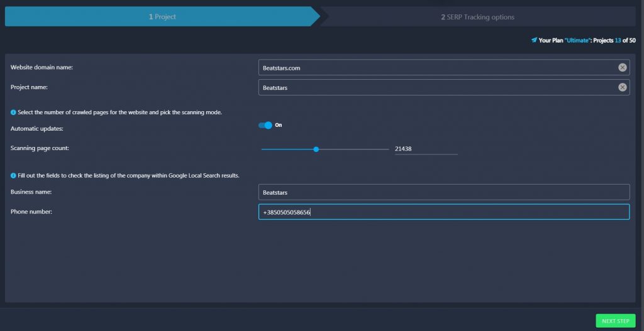Click the "Phone number:" label
Screen dimensions: 644x331
click(x=31, y=212)
